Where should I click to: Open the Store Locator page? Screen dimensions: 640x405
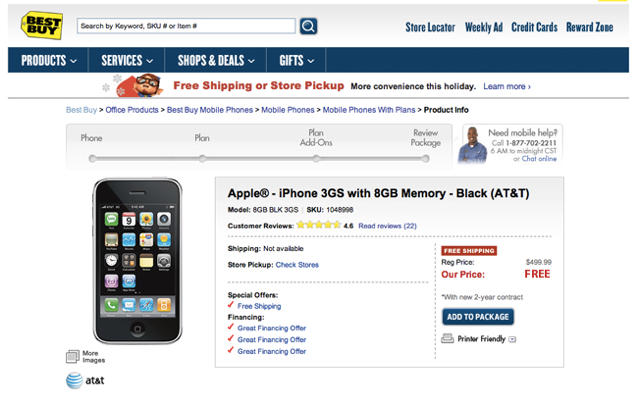coord(430,27)
